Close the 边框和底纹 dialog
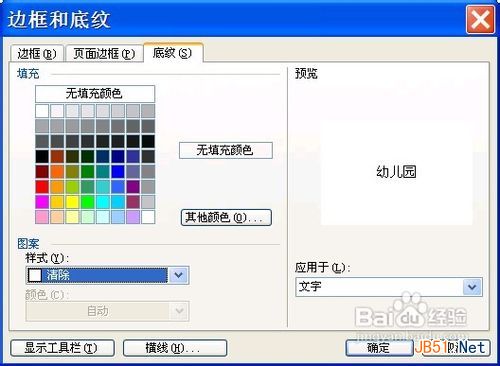The width and height of the screenshot is (500, 366). click(480, 20)
